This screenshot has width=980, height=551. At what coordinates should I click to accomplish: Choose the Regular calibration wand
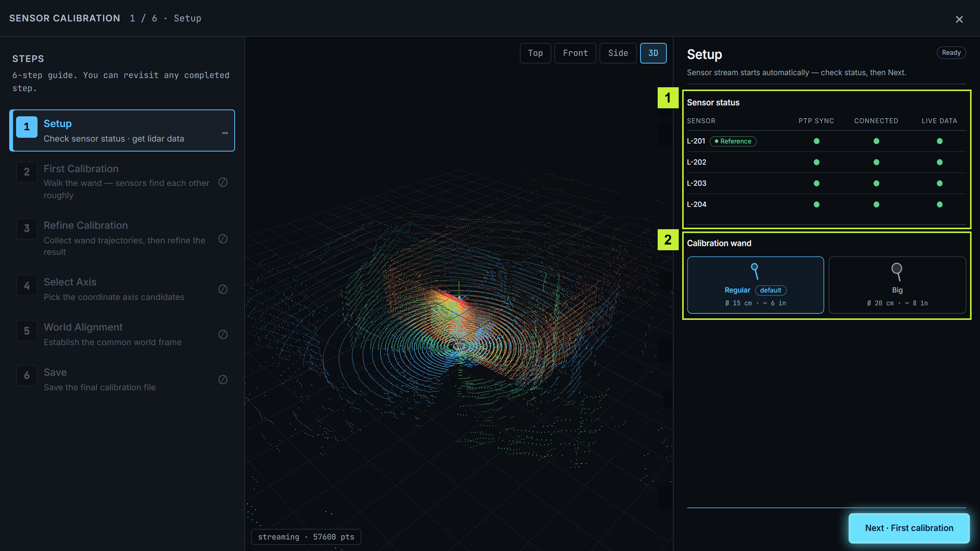[755, 285]
